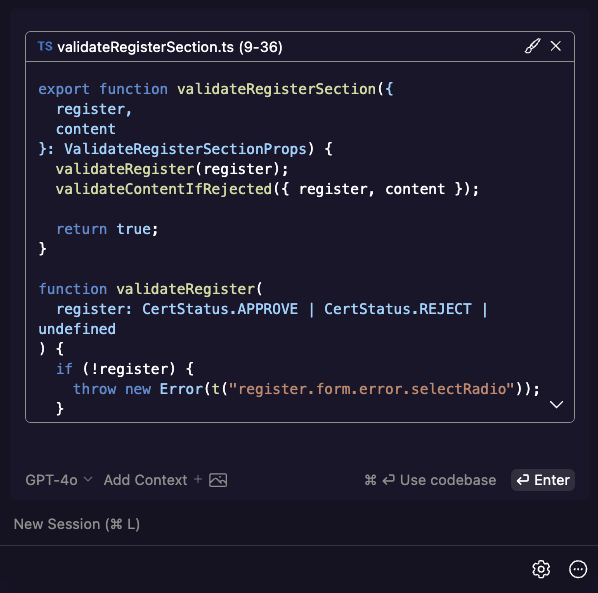Open settings via the gear icon
Screen dimensions: 598x593
(x=541, y=569)
